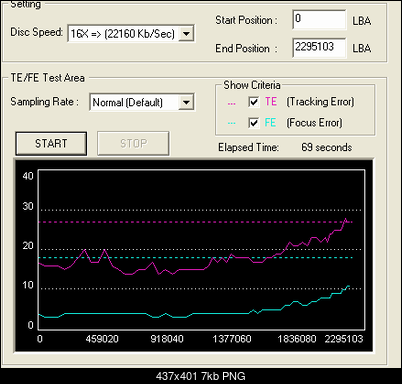Click the START button
This screenshot has width=402, height=384.
51,144
